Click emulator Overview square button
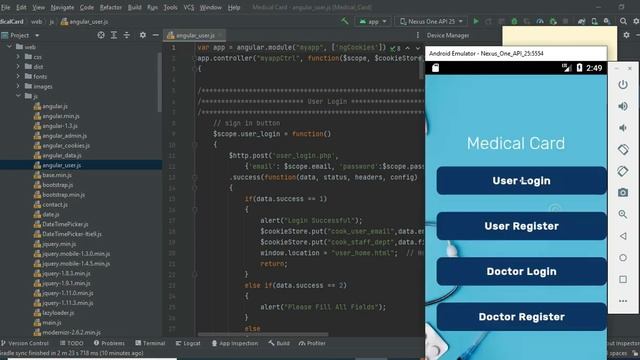640x360 pixels. point(623,279)
